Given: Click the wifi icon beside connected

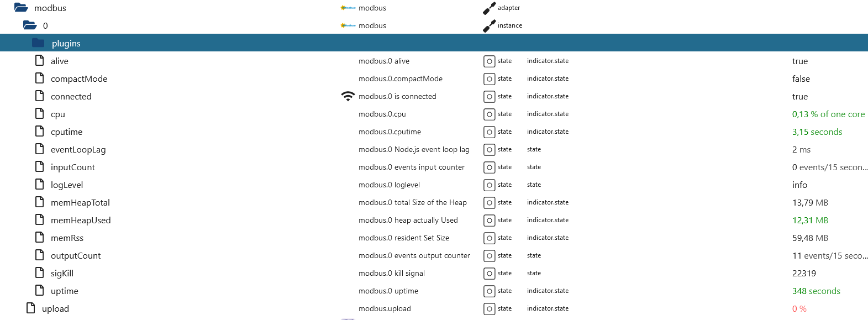Looking at the screenshot, I should (348, 96).
